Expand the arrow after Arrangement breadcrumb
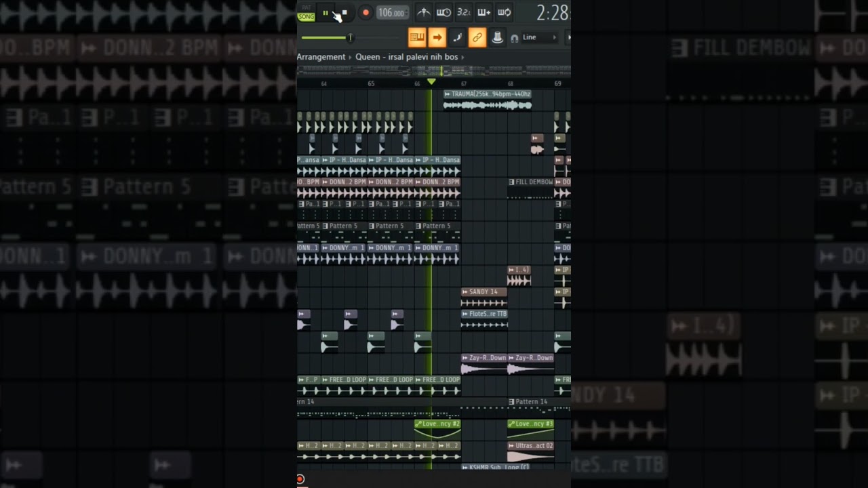 click(351, 57)
